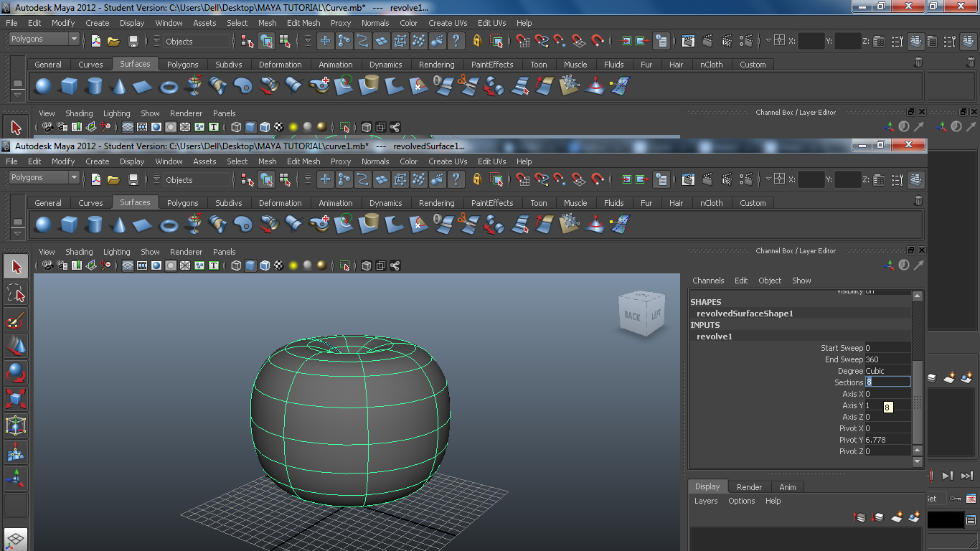The width and height of the screenshot is (980, 551).
Task: Switch to Curves shelf tab in front window
Action: pyautogui.click(x=90, y=203)
